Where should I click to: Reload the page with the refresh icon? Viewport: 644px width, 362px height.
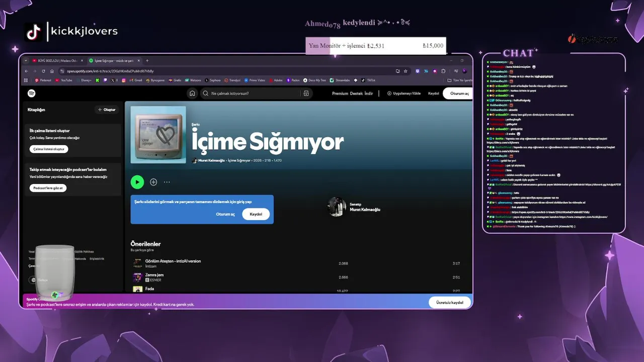pos(43,71)
